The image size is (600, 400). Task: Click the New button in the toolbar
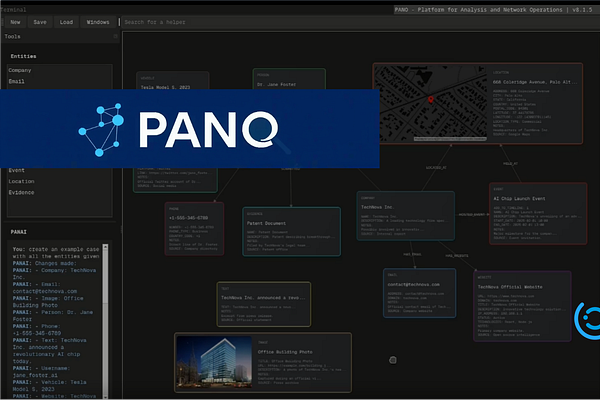pyautogui.click(x=15, y=22)
